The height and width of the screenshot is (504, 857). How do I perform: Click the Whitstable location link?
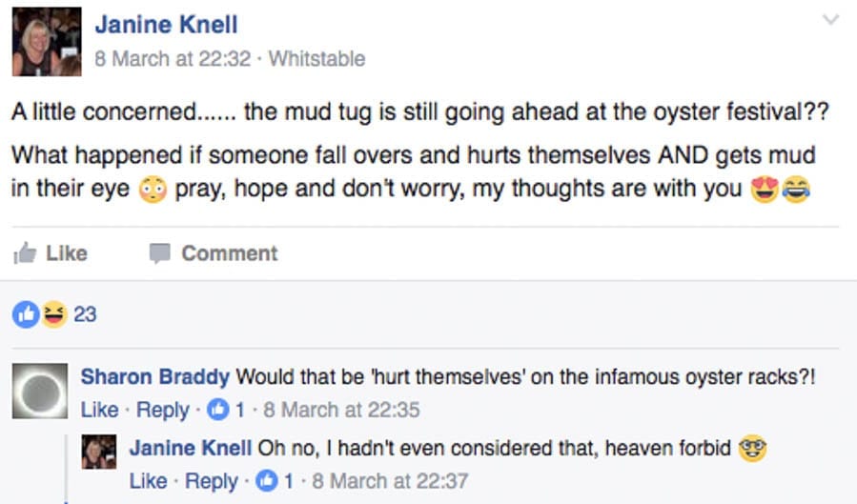[x=316, y=59]
